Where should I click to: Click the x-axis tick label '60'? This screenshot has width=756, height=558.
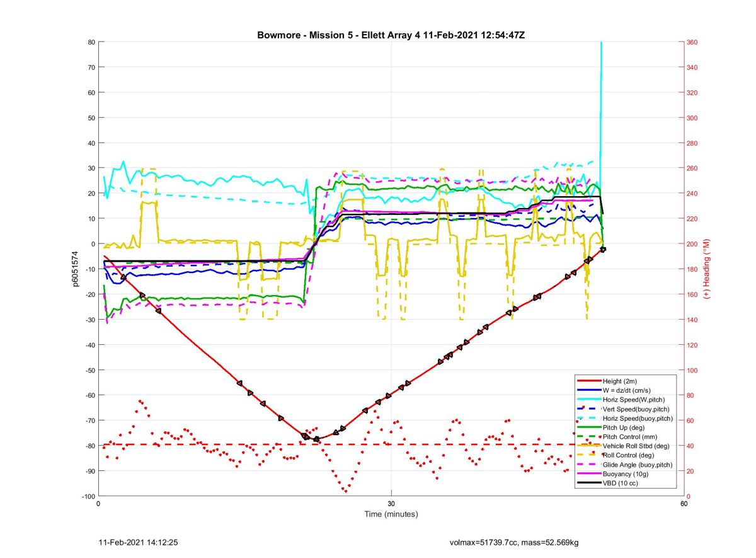(684, 504)
